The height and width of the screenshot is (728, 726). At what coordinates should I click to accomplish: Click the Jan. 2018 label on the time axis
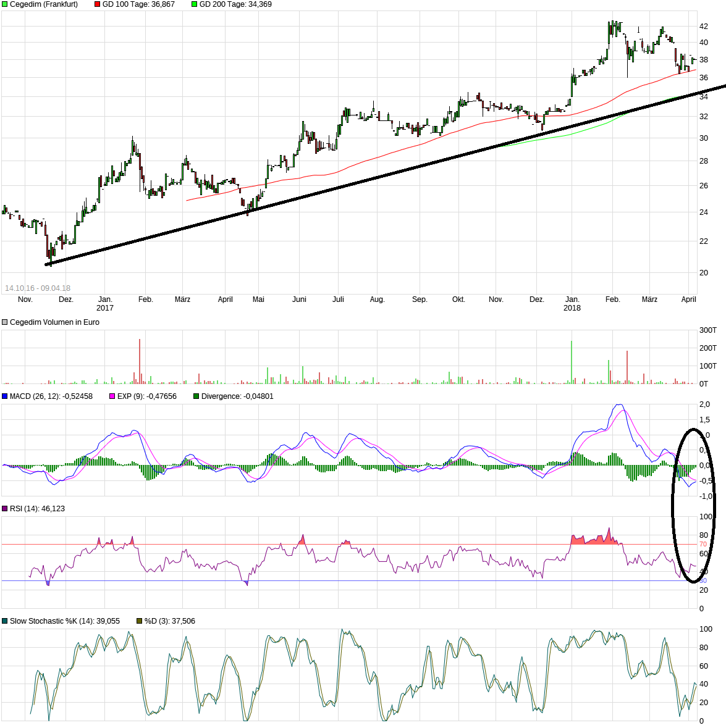coord(572,303)
